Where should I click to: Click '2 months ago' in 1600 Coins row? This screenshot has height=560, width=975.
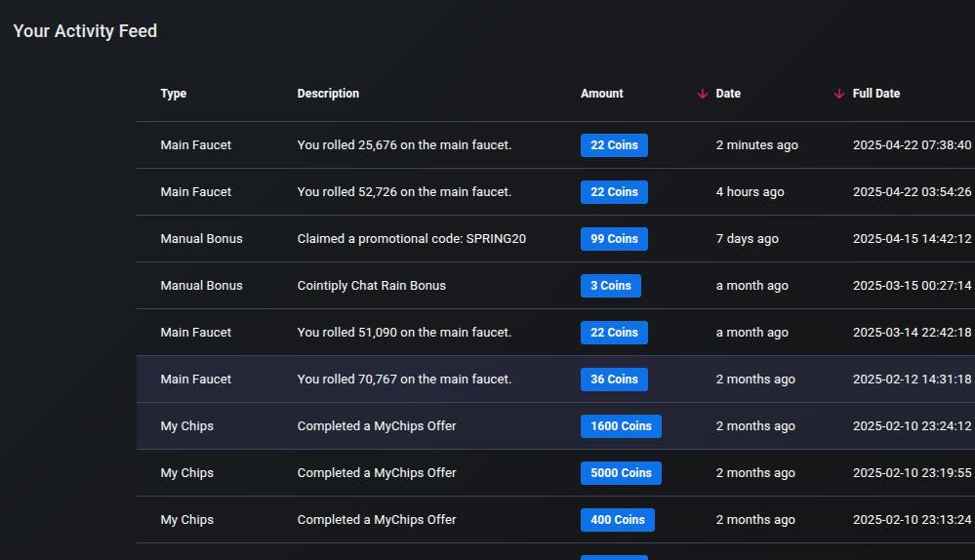(x=755, y=425)
